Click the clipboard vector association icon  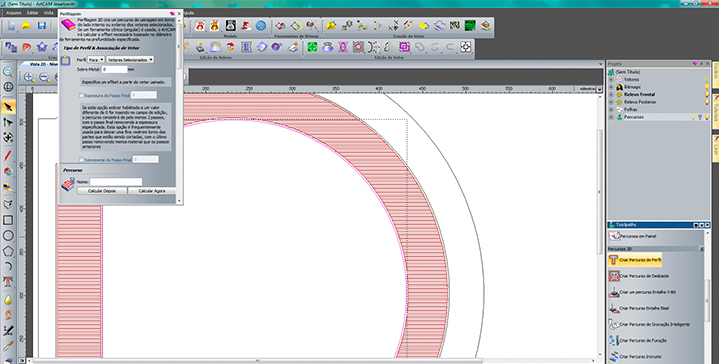click(66, 60)
